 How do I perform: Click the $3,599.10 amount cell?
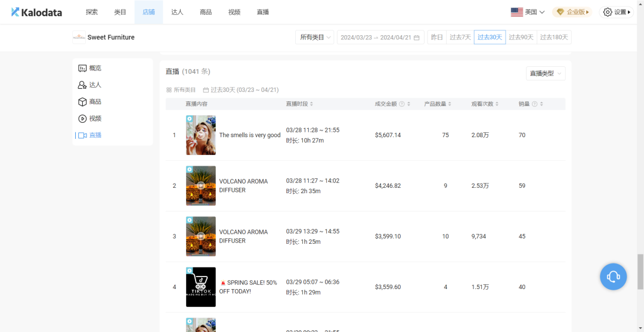[x=388, y=237]
